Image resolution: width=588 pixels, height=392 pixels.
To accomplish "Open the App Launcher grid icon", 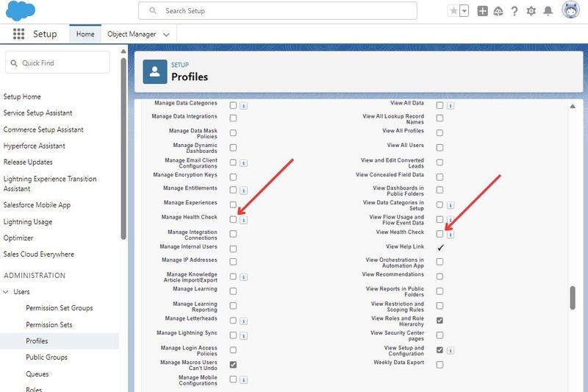I will 19,34.
